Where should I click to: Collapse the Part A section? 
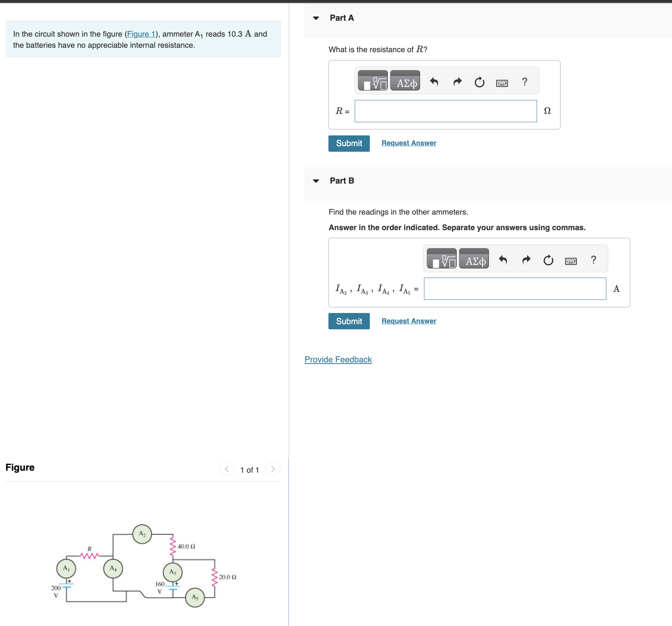[x=315, y=18]
